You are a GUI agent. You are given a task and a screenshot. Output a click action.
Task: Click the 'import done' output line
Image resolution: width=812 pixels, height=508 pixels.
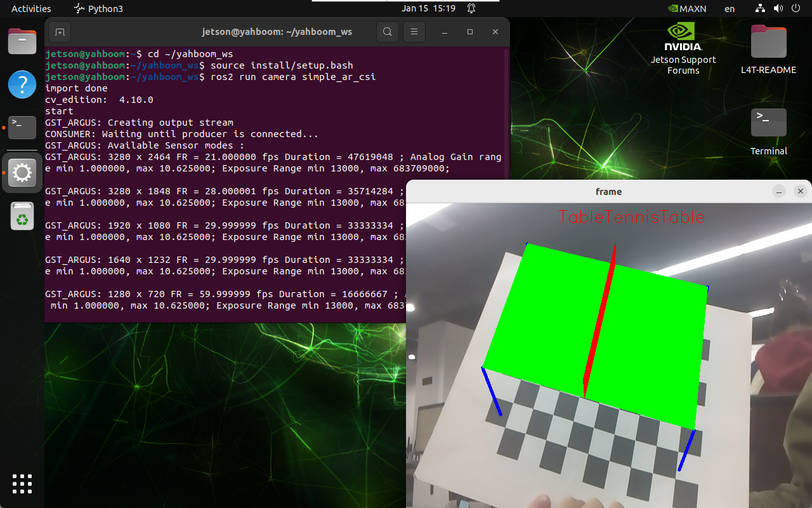click(x=76, y=88)
